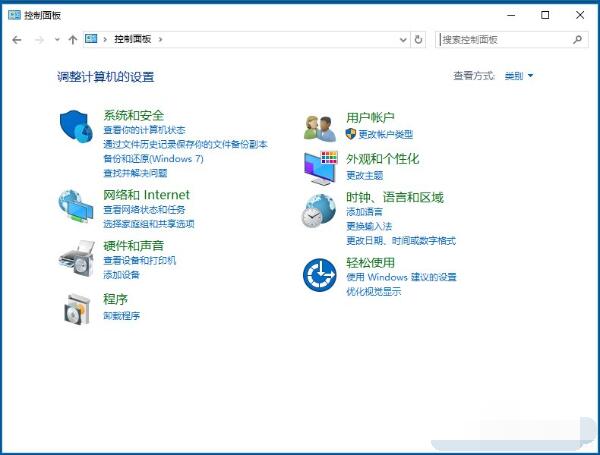
Task: Click 查看设备和打印机 link
Action: point(140,261)
